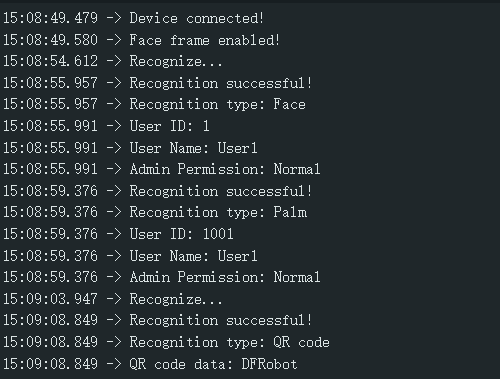Select 'User Name: User1' at 15:08:59.376

pos(130,256)
